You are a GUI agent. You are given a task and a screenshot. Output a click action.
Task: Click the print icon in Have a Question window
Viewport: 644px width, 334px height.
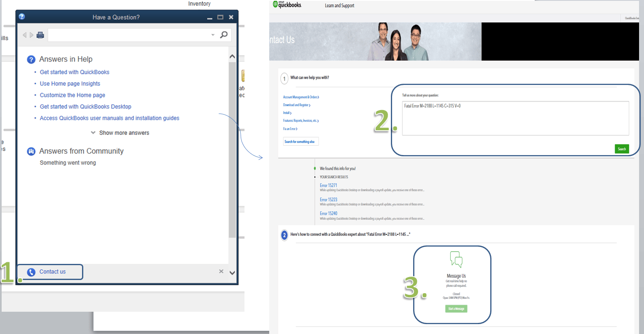click(x=40, y=35)
